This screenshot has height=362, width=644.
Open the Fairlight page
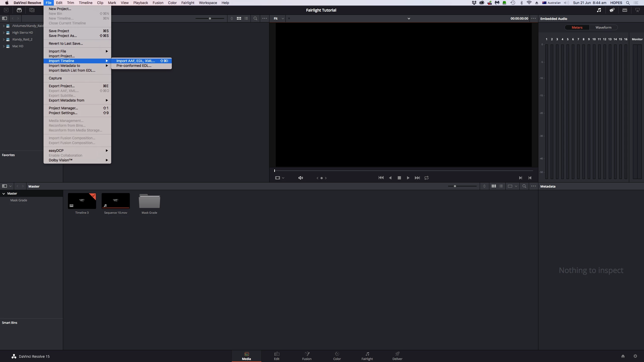(367, 356)
